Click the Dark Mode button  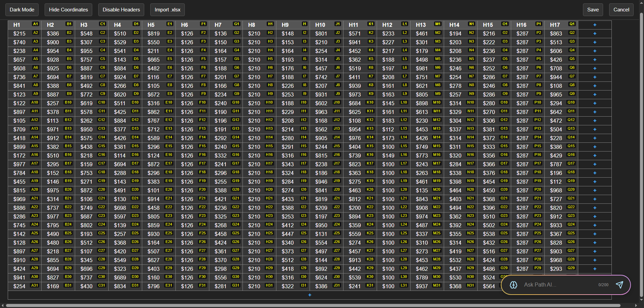click(22, 10)
